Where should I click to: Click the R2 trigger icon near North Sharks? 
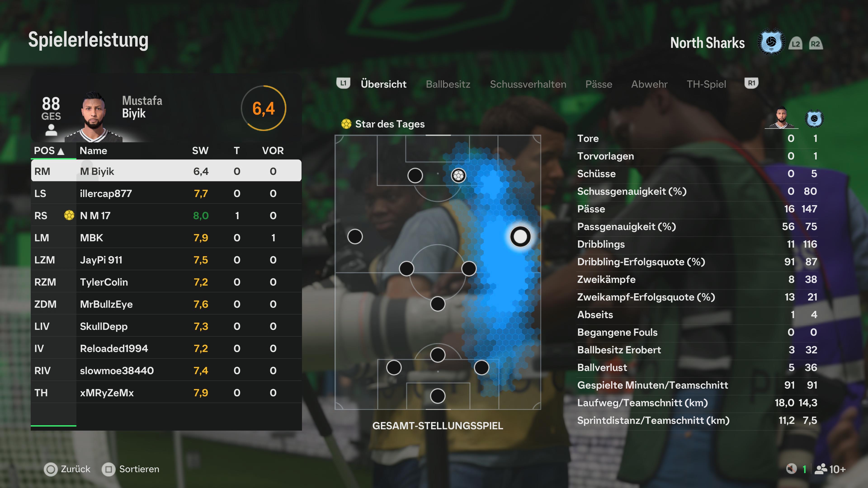815,43
